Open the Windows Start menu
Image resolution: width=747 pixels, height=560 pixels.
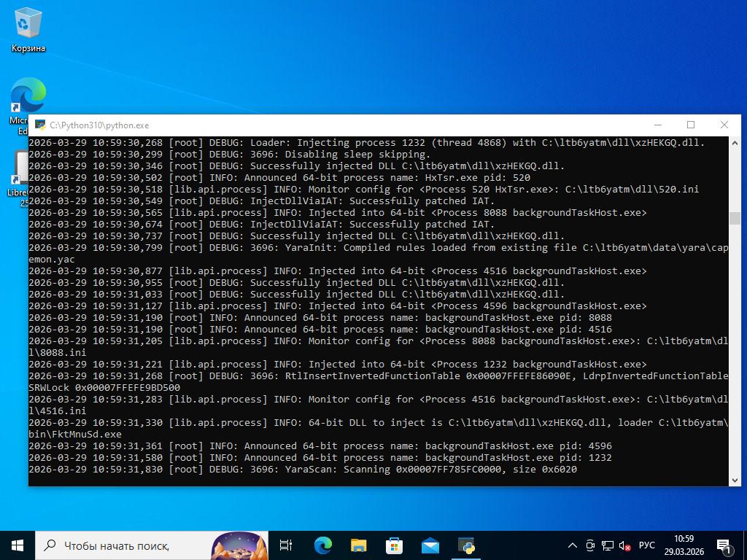click(x=18, y=545)
